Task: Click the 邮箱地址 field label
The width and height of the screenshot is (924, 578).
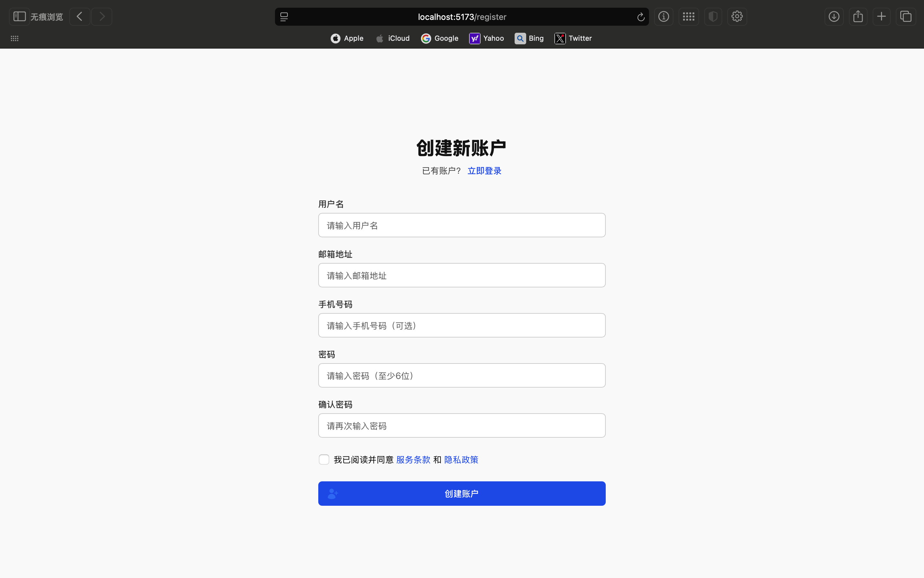Action: pos(335,254)
